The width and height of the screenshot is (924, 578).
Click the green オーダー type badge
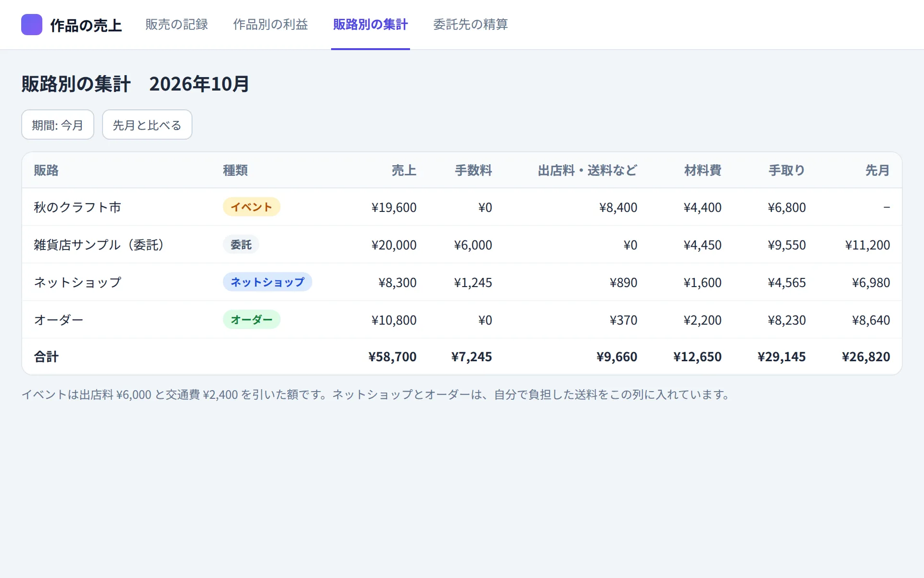coord(252,320)
